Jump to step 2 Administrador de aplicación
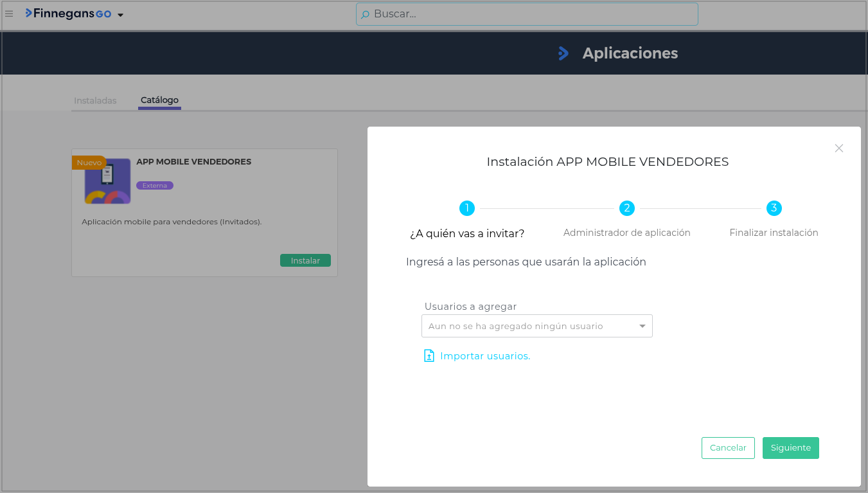Screen dimensions: 868x493 626,208
